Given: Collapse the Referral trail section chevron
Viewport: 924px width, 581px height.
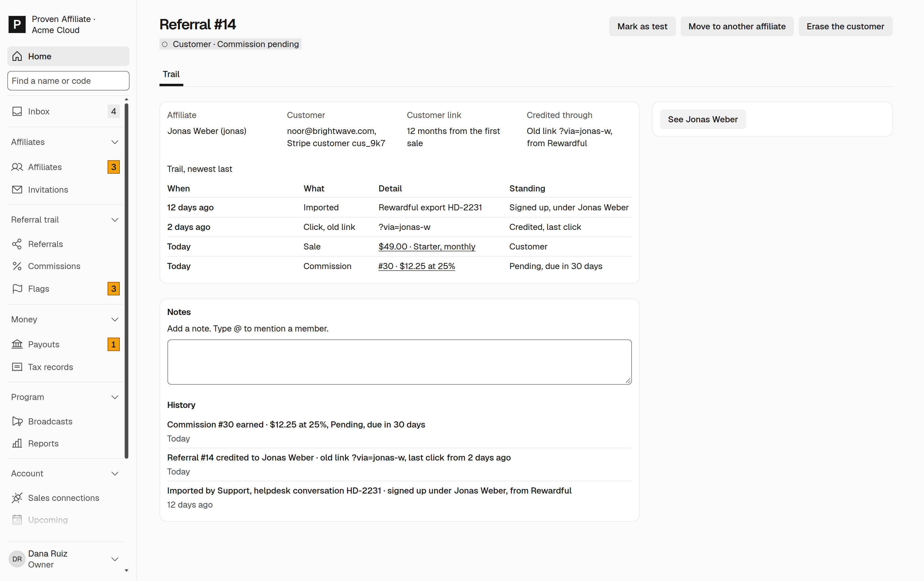Looking at the screenshot, I should pyautogui.click(x=115, y=220).
